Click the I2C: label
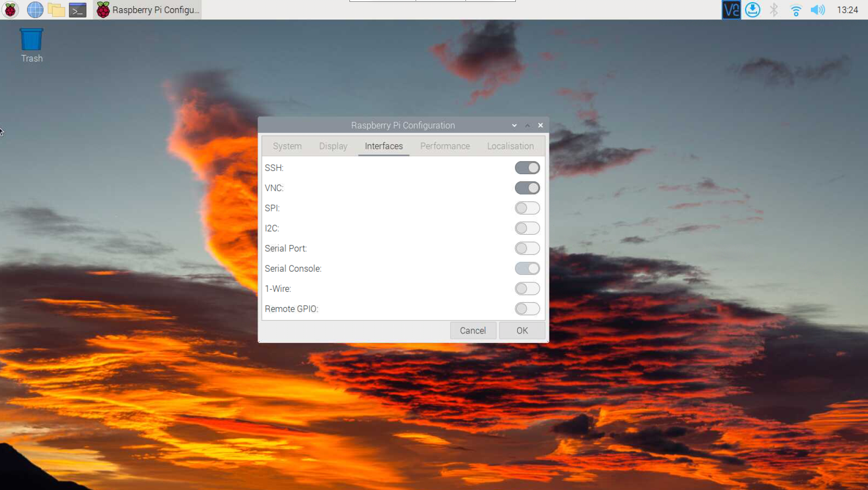This screenshot has width=868, height=490. 272,228
